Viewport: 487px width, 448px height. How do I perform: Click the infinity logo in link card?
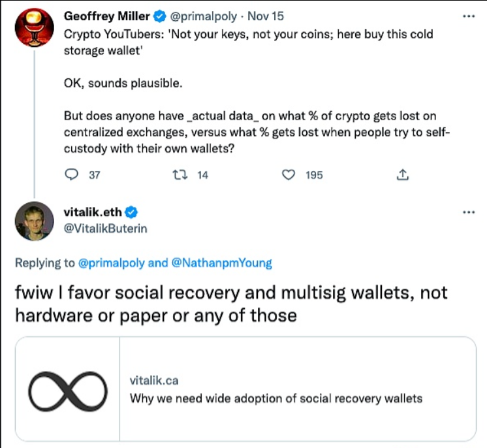click(68, 389)
